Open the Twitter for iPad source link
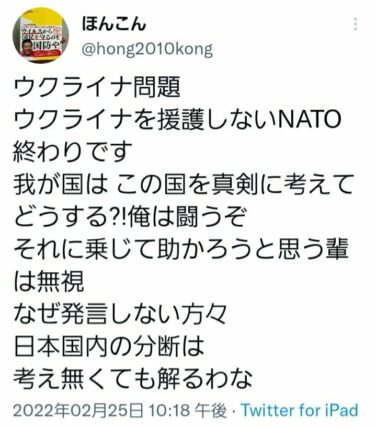The width and height of the screenshot is (376, 428). [300, 410]
